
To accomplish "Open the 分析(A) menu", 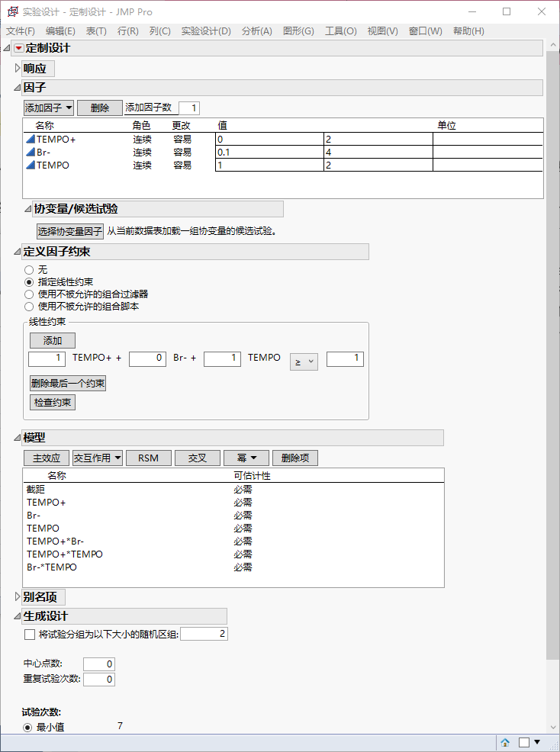I will 256,31.
